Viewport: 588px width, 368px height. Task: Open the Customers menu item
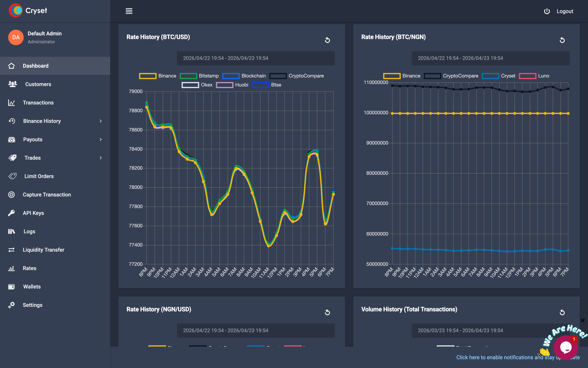coord(55,84)
